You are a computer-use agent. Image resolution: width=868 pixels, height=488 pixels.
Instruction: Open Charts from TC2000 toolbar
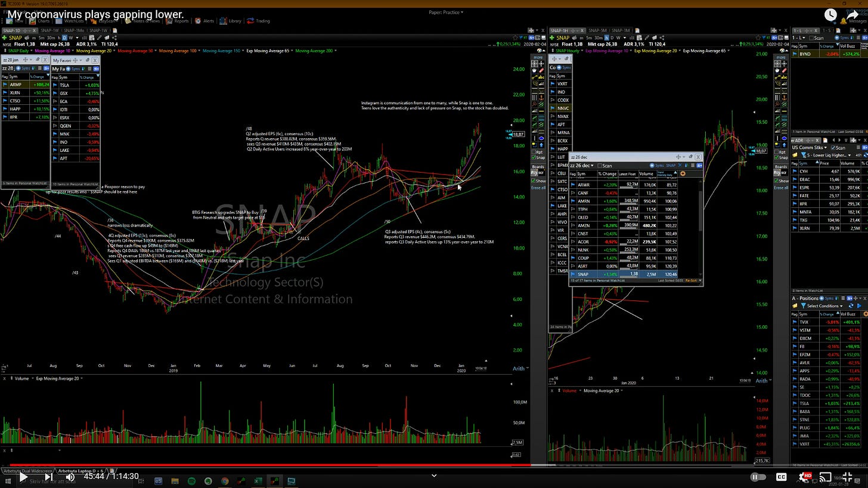[x=39, y=21]
